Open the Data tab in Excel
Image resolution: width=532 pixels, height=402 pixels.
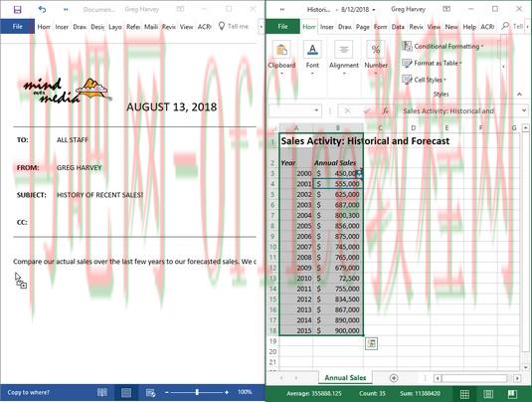point(398,27)
